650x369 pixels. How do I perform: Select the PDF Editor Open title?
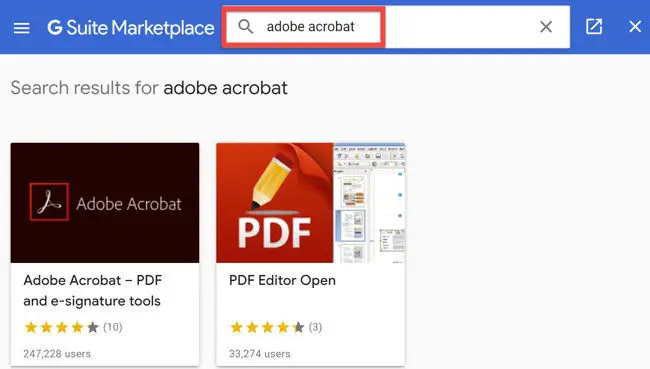(x=282, y=280)
